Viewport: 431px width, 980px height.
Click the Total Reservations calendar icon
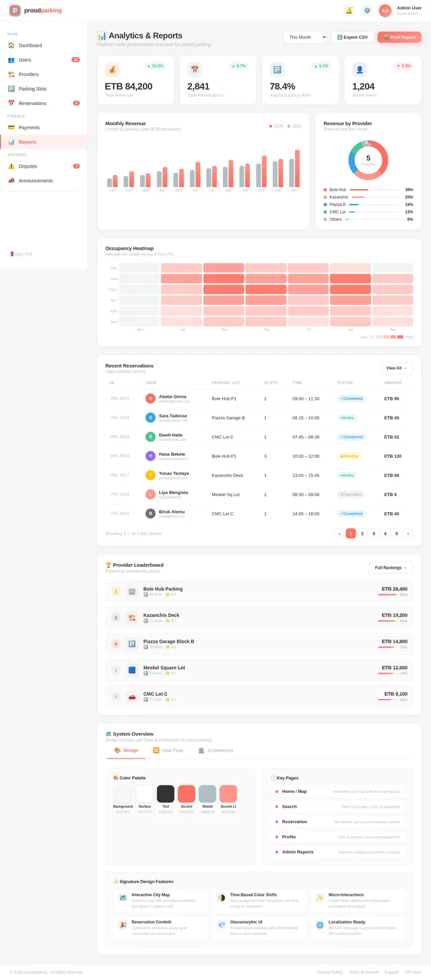coord(195,70)
